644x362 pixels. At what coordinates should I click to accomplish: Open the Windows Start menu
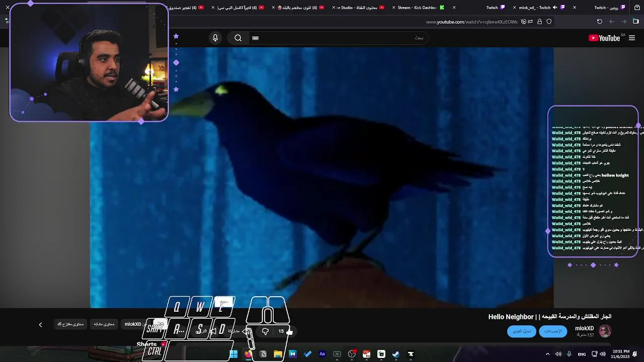pos(233,354)
